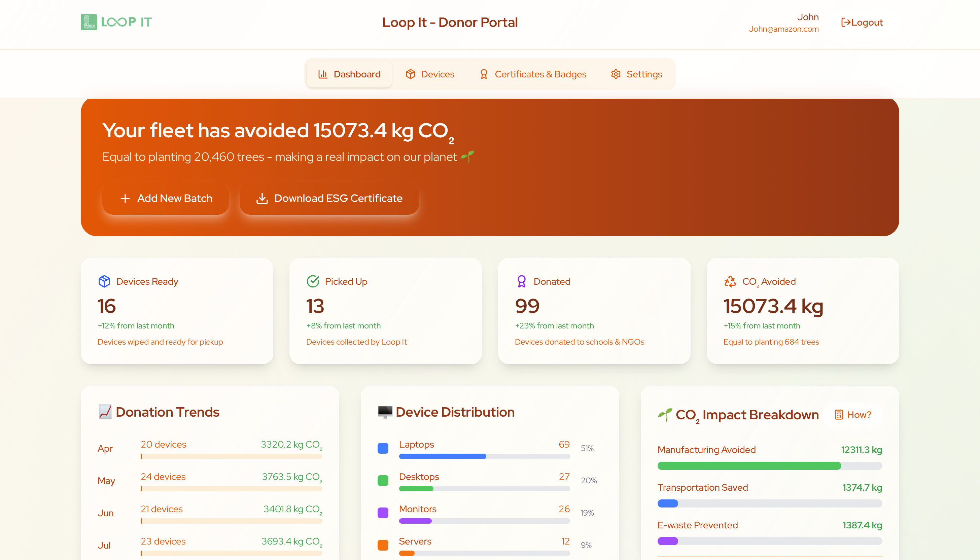Image resolution: width=980 pixels, height=560 pixels.
Task: Click the Devices Ready cube icon
Action: (x=104, y=281)
